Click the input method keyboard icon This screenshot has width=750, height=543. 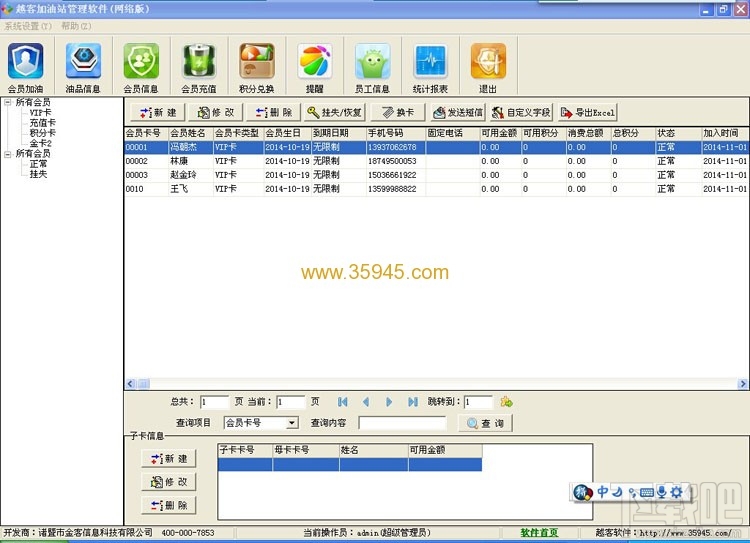pyautogui.click(x=647, y=492)
